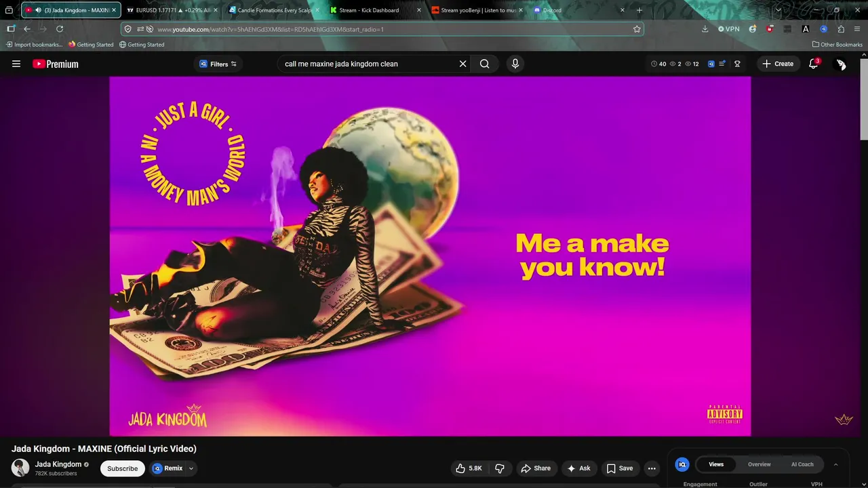Open the browser downloads icon

click(705, 29)
